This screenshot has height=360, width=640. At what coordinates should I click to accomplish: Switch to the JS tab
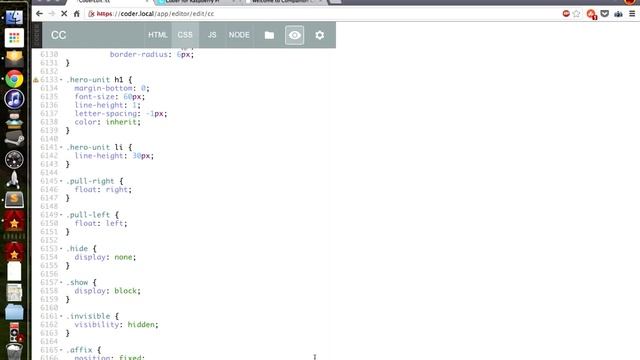click(x=212, y=35)
